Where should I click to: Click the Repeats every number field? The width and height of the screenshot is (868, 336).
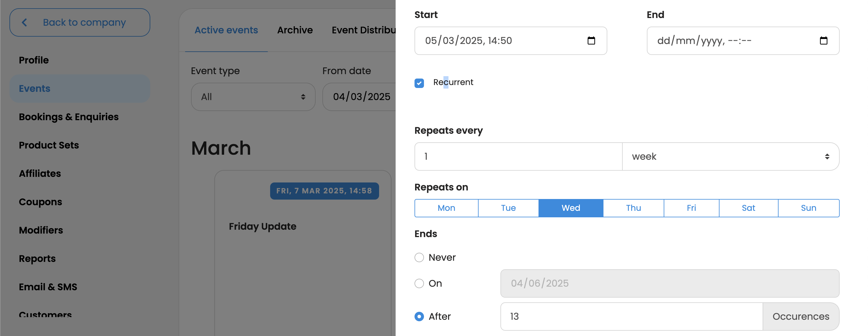pyautogui.click(x=518, y=156)
